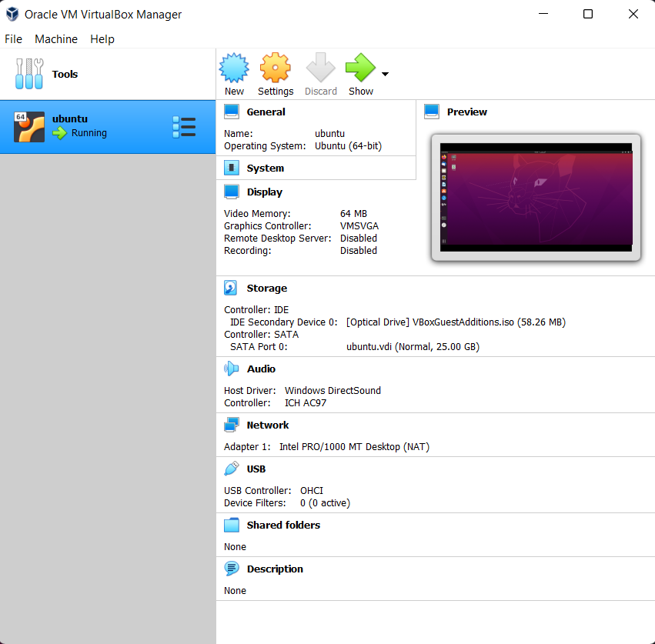Collapse the General section header
The height and width of the screenshot is (644, 655).
tap(266, 112)
